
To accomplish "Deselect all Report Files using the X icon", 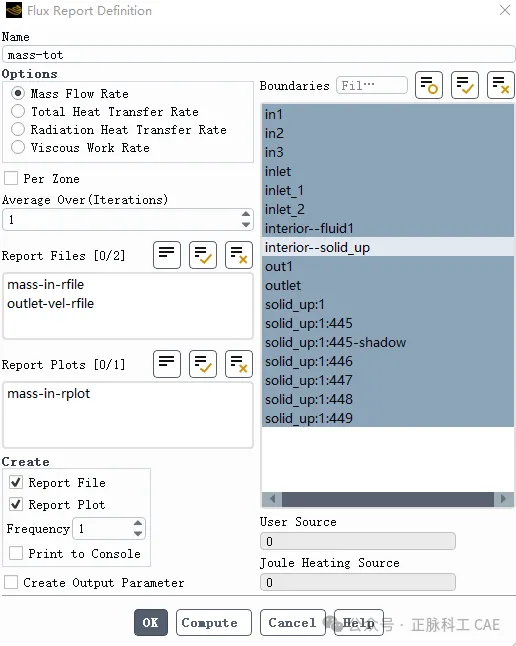I will [x=239, y=255].
